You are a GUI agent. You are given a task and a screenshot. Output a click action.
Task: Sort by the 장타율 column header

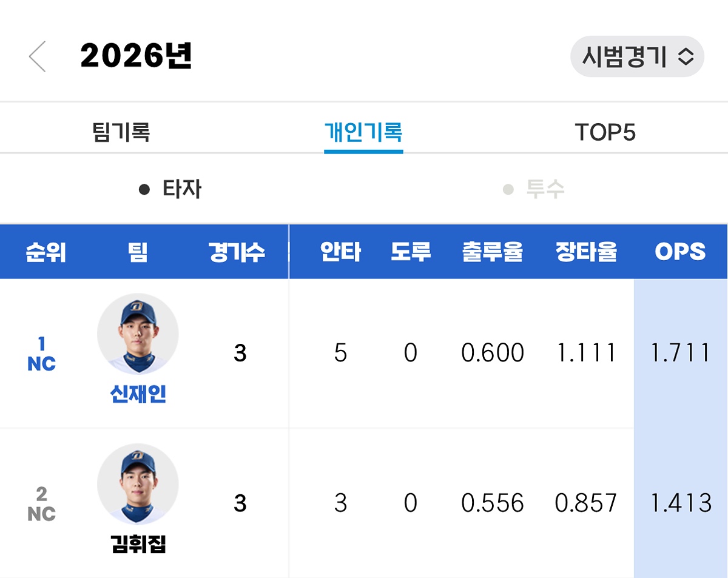point(586,252)
